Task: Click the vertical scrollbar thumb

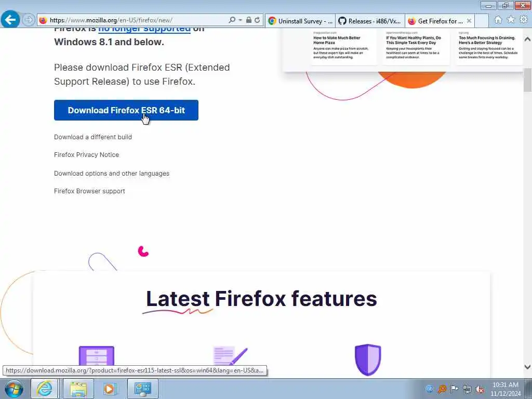Action: point(527,79)
